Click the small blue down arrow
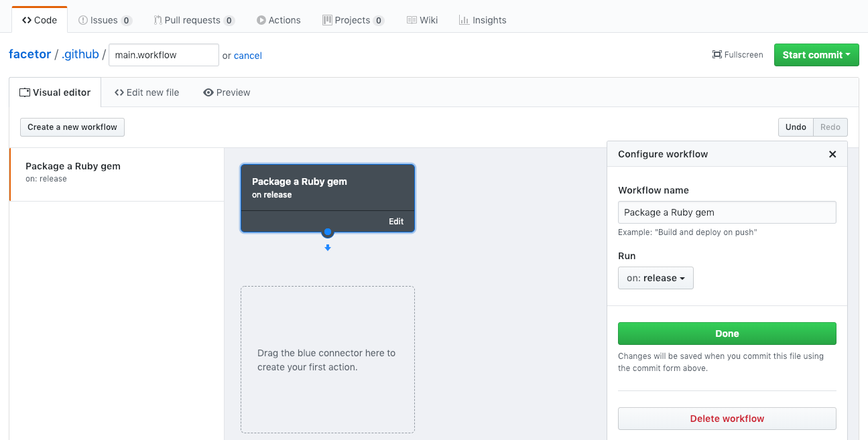Viewport: 868px width, 440px height. (x=328, y=248)
